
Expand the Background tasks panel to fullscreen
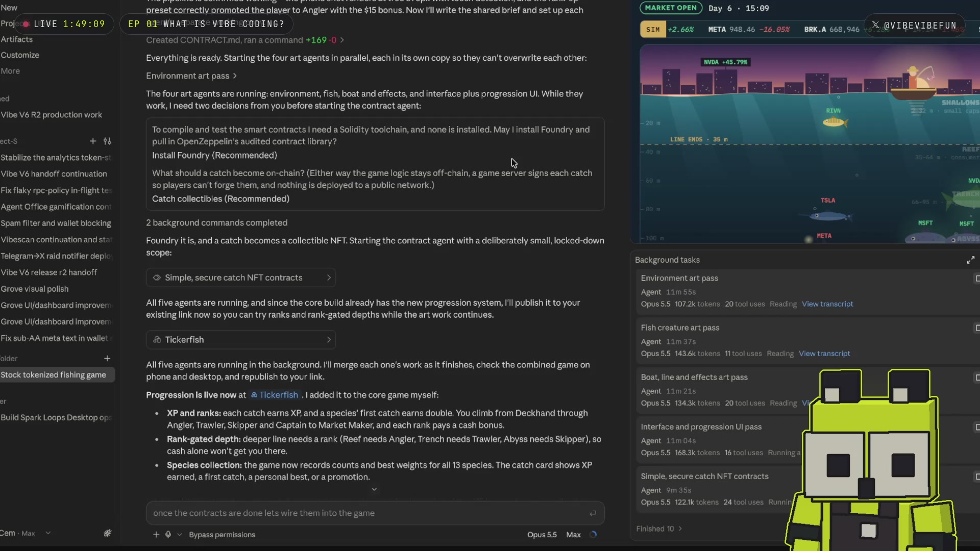[971, 260]
